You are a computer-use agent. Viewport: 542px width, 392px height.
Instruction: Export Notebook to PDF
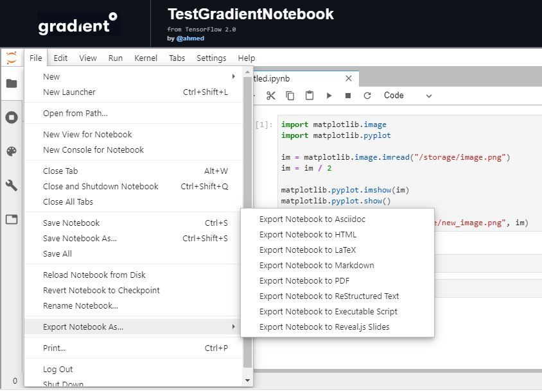click(x=337, y=280)
